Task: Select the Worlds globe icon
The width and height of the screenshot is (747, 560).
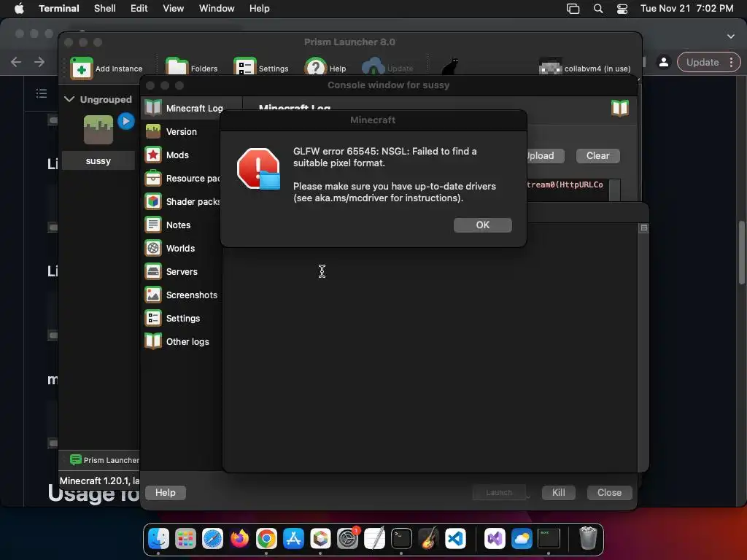Action: click(x=153, y=248)
